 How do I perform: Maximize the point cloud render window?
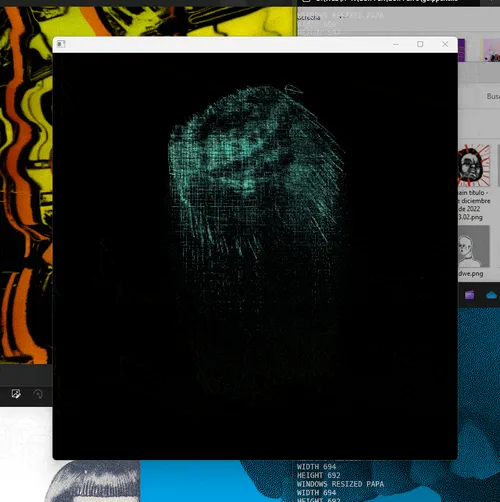point(420,44)
